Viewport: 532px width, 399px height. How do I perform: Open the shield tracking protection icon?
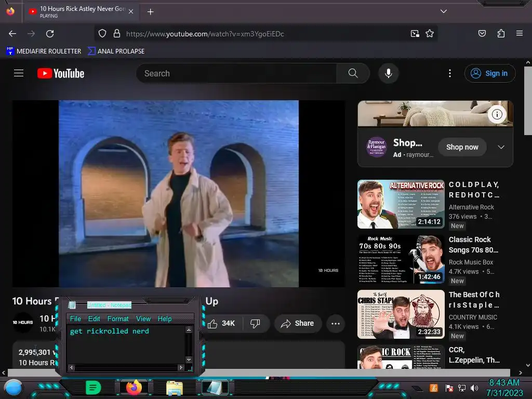102,34
